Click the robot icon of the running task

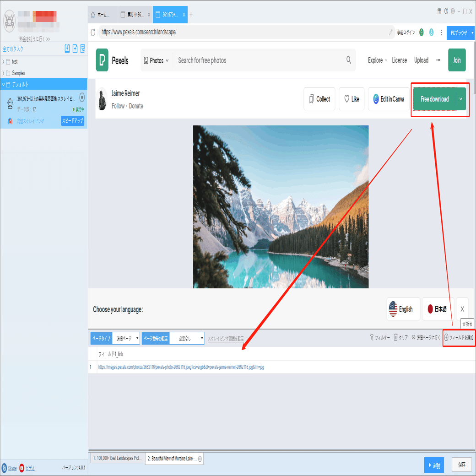[10, 103]
